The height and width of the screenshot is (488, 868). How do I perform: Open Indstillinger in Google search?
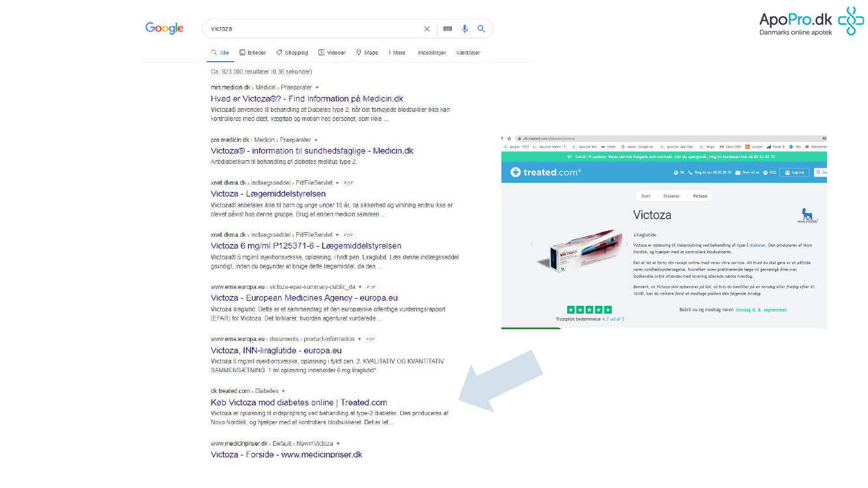[x=432, y=53]
